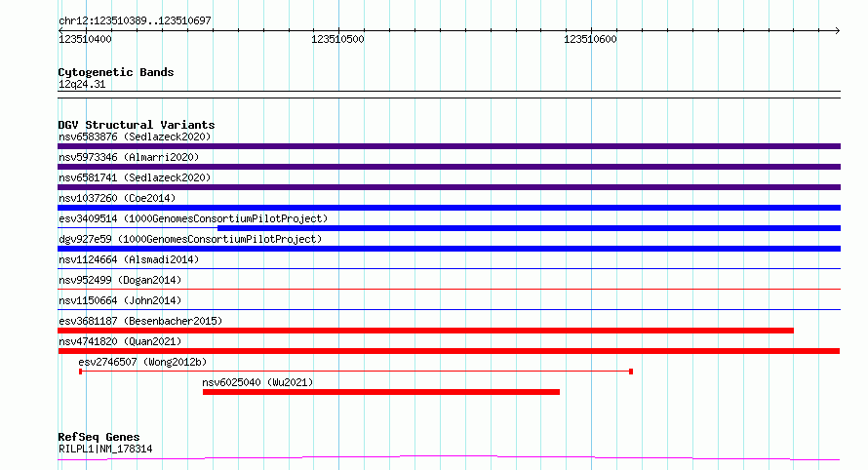Click the esv3681187 (Besenbacher2015) label
Viewport: 868px width, 470px height.
pyautogui.click(x=140, y=321)
